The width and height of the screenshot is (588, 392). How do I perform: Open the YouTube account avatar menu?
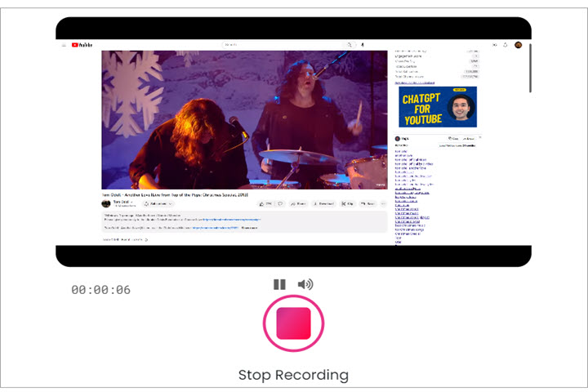coord(519,45)
